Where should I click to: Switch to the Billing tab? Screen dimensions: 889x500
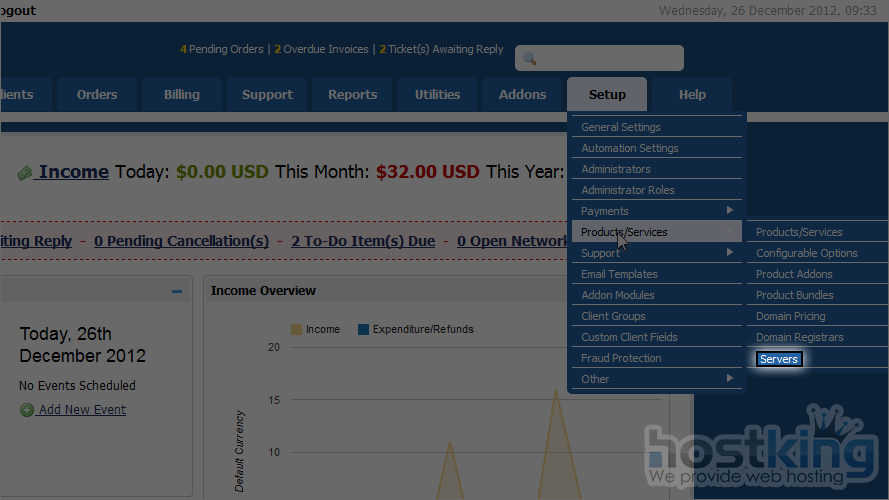(182, 95)
